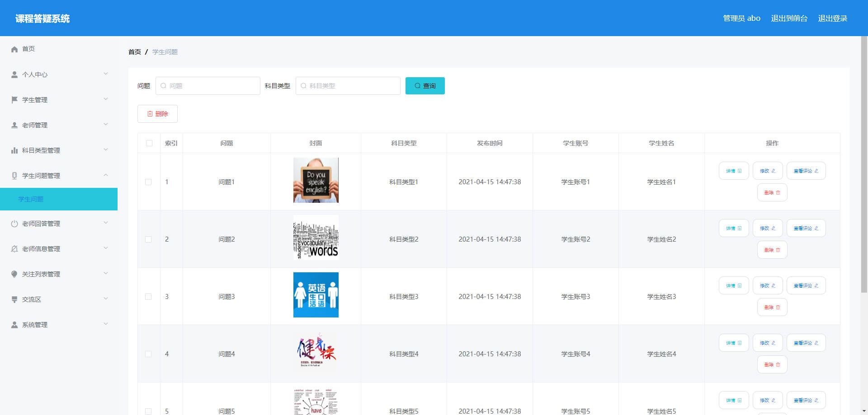
Task: Click 退出到前台 in the header
Action: (789, 18)
